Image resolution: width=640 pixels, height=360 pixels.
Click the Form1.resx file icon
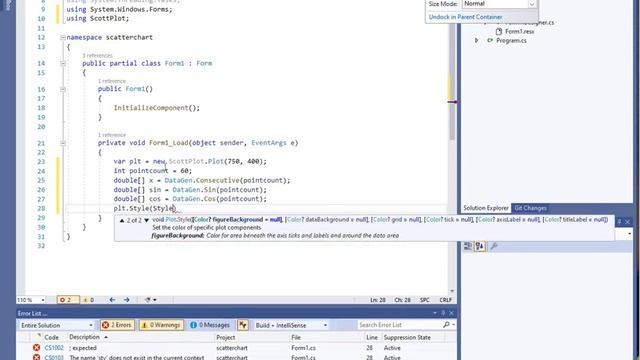pyautogui.click(x=499, y=31)
